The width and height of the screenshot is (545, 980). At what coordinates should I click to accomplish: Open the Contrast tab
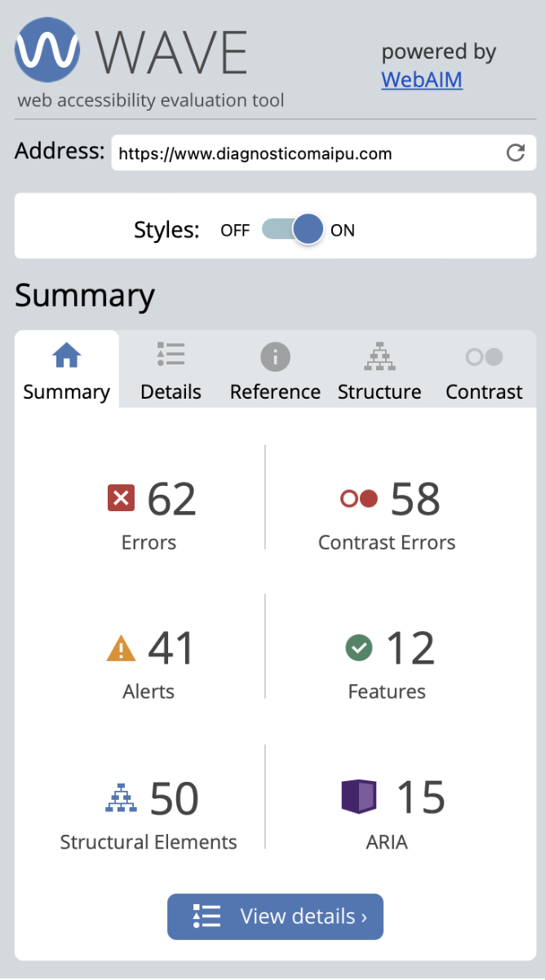click(484, 371)
